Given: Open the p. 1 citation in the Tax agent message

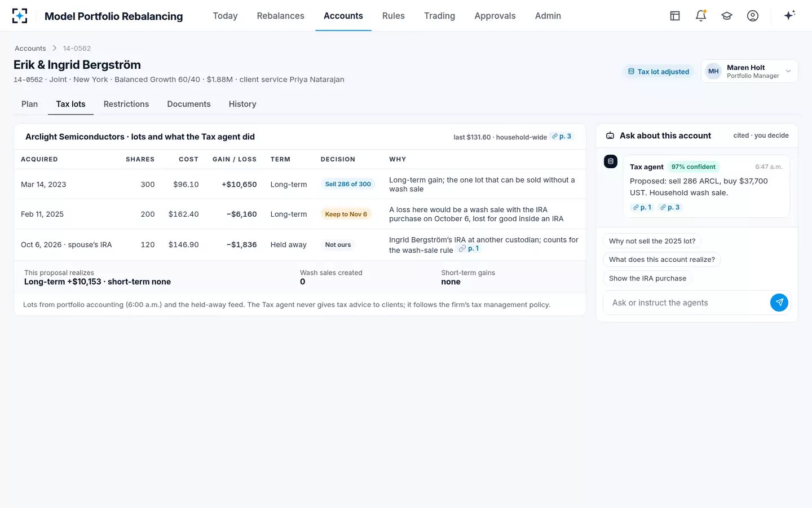Looking at the screenshot, I should 642,207.
